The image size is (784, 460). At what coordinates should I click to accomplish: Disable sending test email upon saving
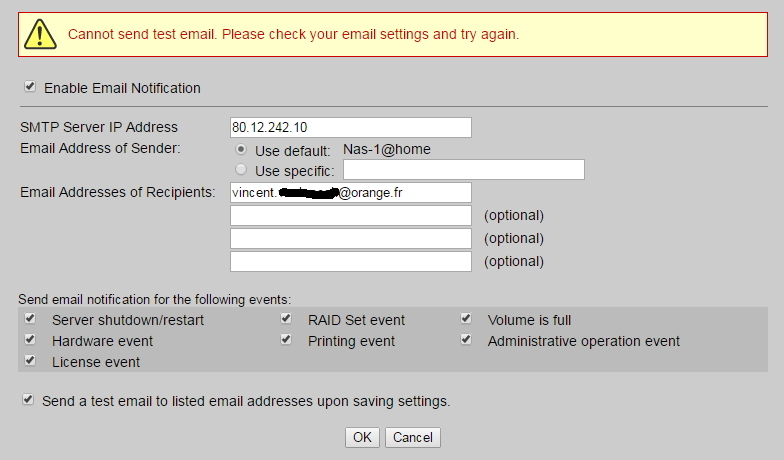tap(28, 400)
